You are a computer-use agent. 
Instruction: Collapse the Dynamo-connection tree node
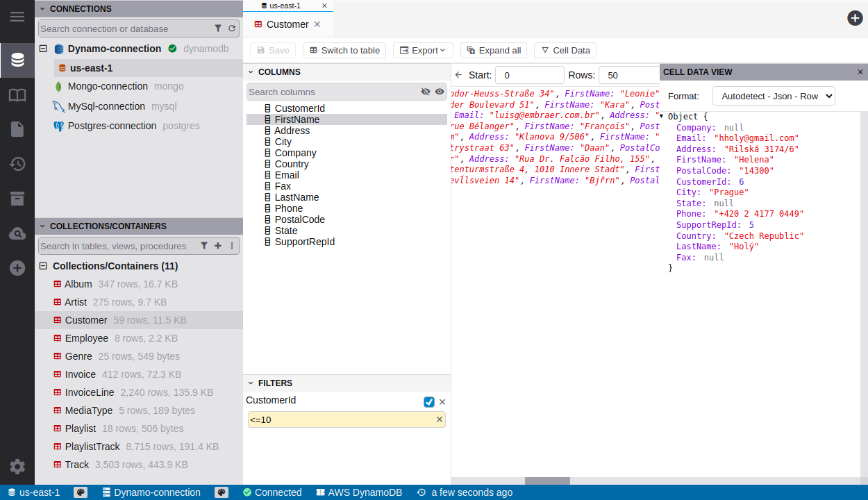[x=43, y=49]
